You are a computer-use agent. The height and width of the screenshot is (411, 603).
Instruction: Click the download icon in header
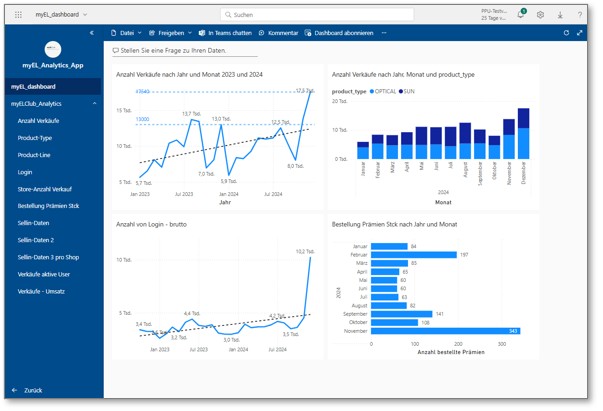560,15
